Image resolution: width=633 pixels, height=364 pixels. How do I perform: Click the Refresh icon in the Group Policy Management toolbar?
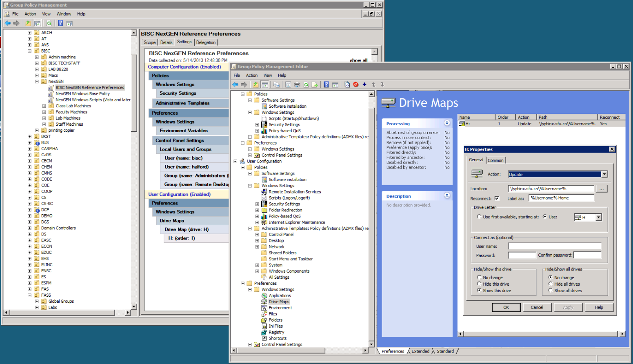[49, 23]
